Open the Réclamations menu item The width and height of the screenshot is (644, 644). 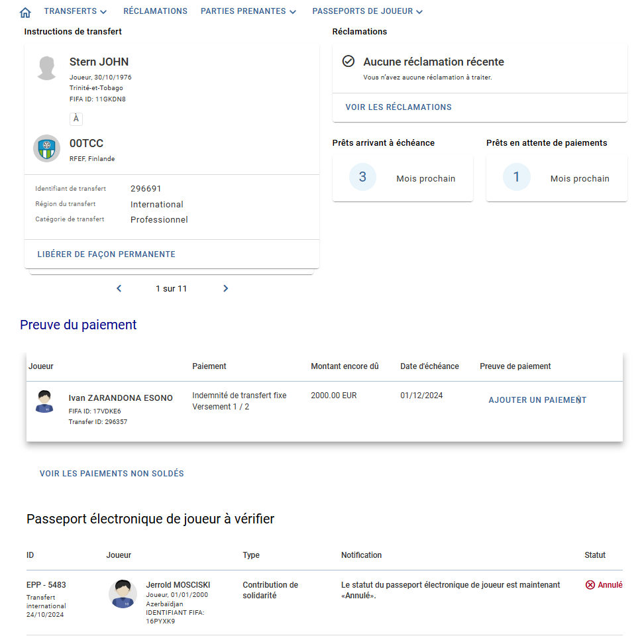point(155,11)
